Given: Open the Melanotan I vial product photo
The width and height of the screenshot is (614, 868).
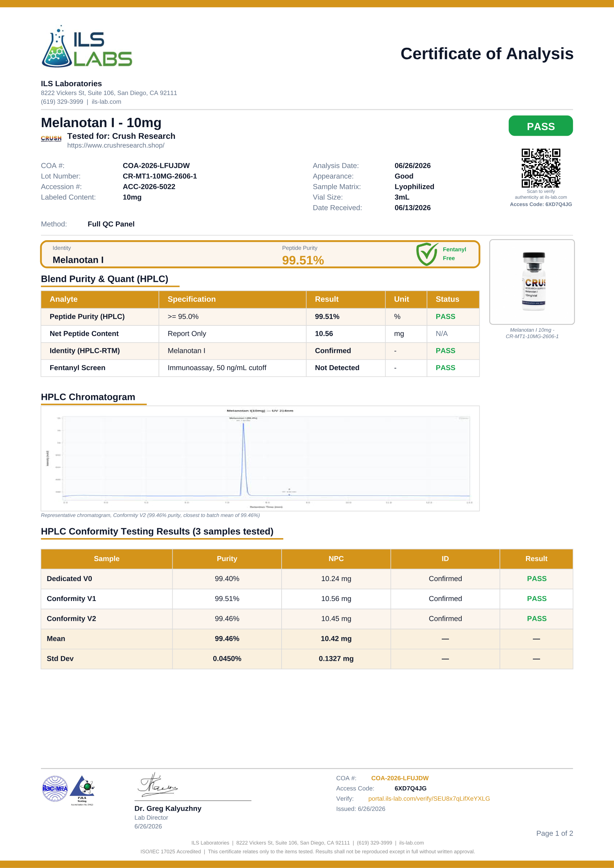Looking at the screenshot, I should (532, 282).
